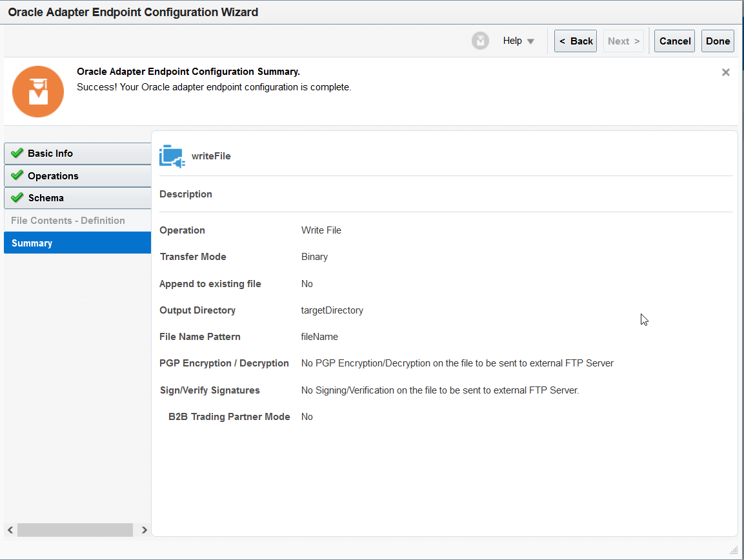Viewport: 744px width, 560px height.
Task: Click the orange Oracle adapter logo icon
Action: [x=37, y=91]
